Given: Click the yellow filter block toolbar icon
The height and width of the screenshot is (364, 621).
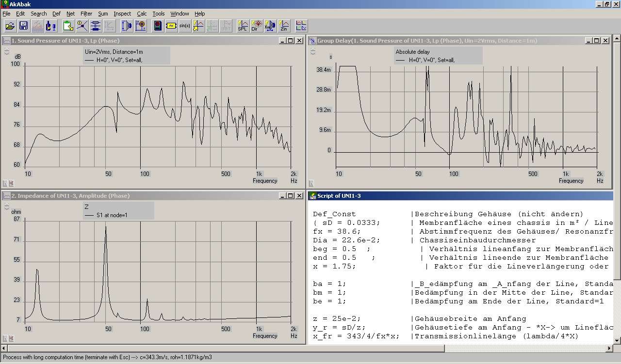Looking at the screenshot, I should point(171,26).
